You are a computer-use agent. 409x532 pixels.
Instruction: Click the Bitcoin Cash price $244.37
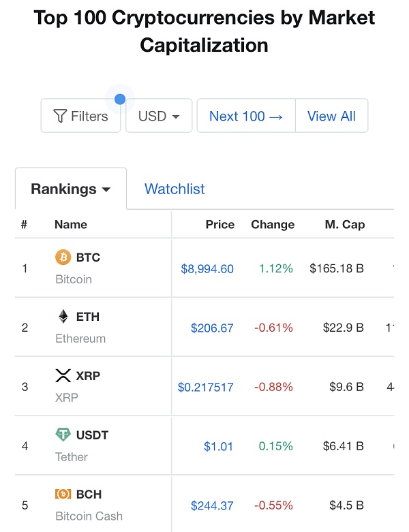(x=212, y=505)
